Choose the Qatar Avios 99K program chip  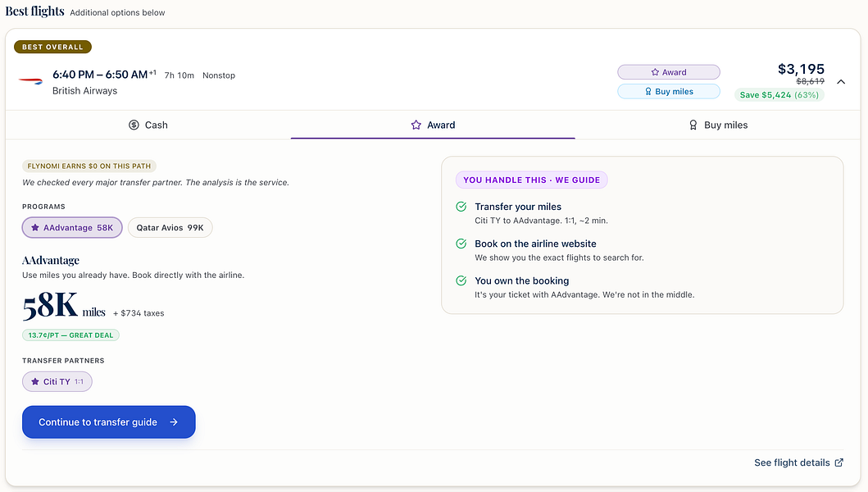(170, 228)
